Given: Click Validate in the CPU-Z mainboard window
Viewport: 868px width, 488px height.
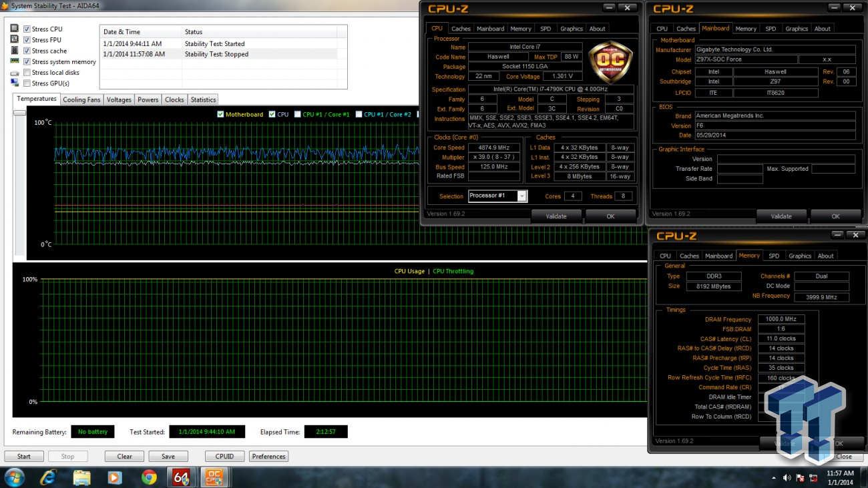Looking at the screenshot, I should pos(781,216).
